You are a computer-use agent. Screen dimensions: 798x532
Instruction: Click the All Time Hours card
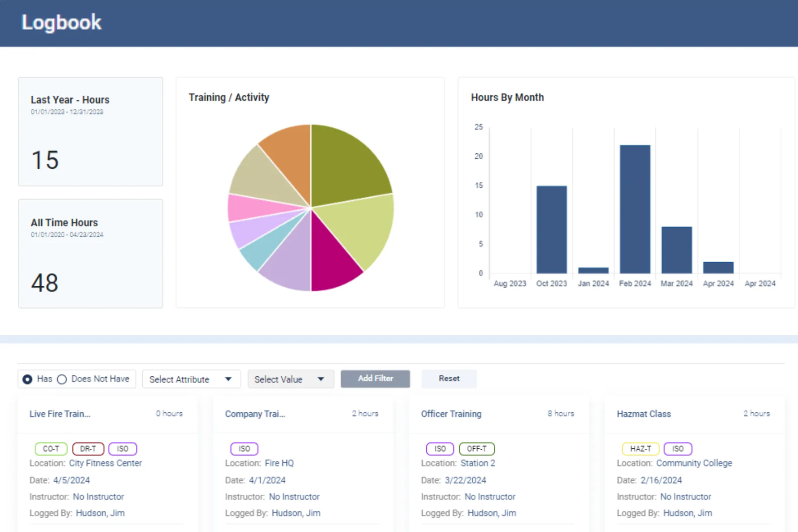(x=90, y=254)
